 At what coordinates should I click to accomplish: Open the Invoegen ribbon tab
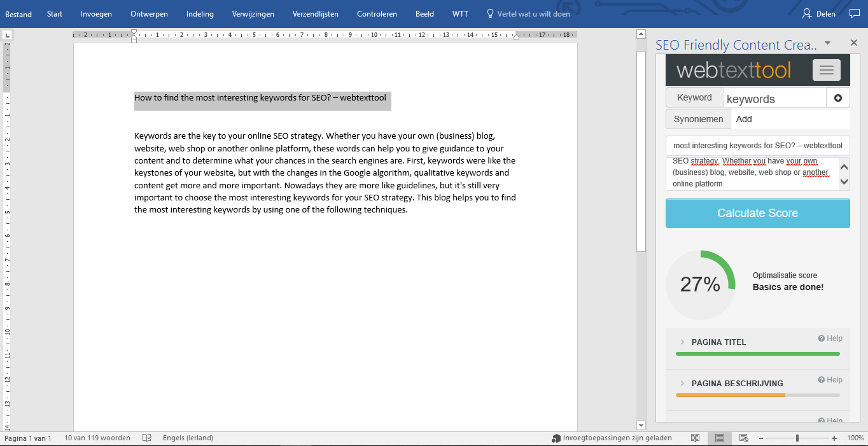pos(96,14)
